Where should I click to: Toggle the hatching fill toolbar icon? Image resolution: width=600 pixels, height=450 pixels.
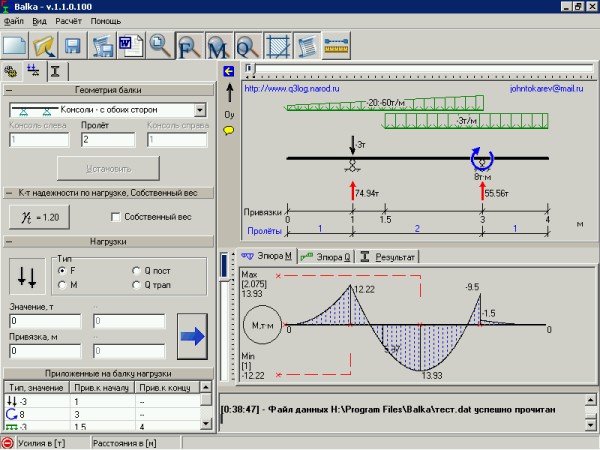pyautogui.click(x=277, y=46)
